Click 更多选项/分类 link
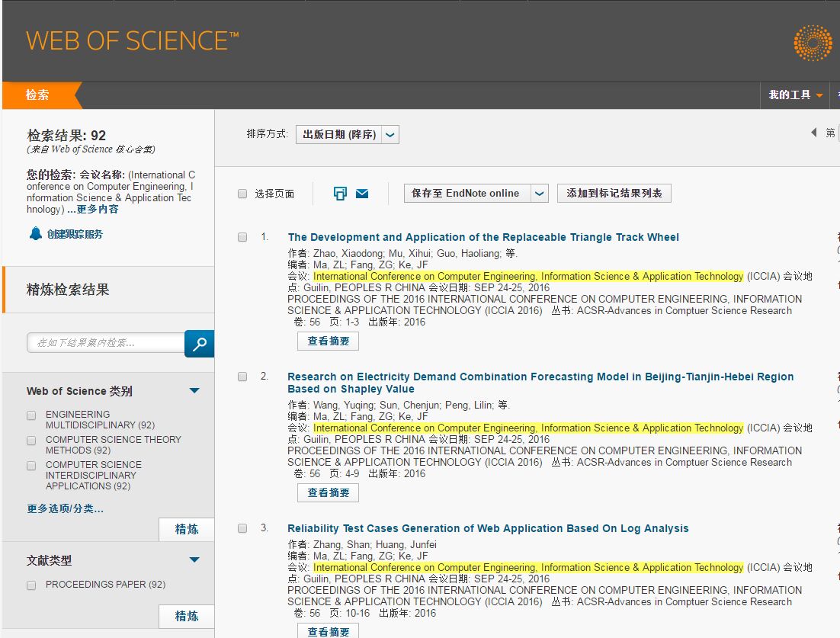 [66, 508]
